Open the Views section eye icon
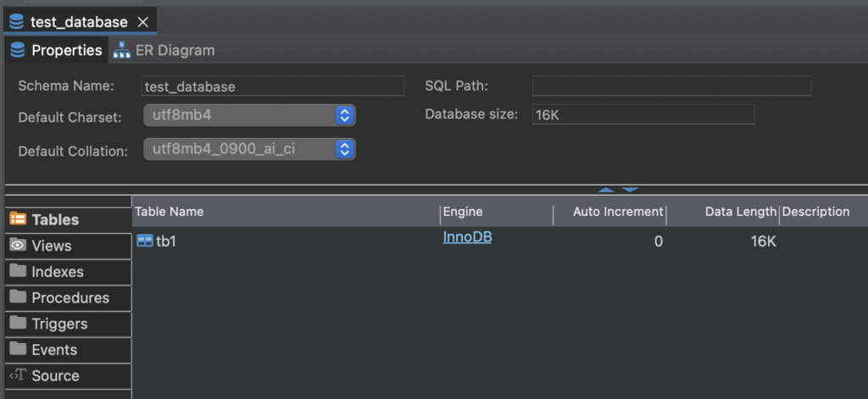 [18, 246]
